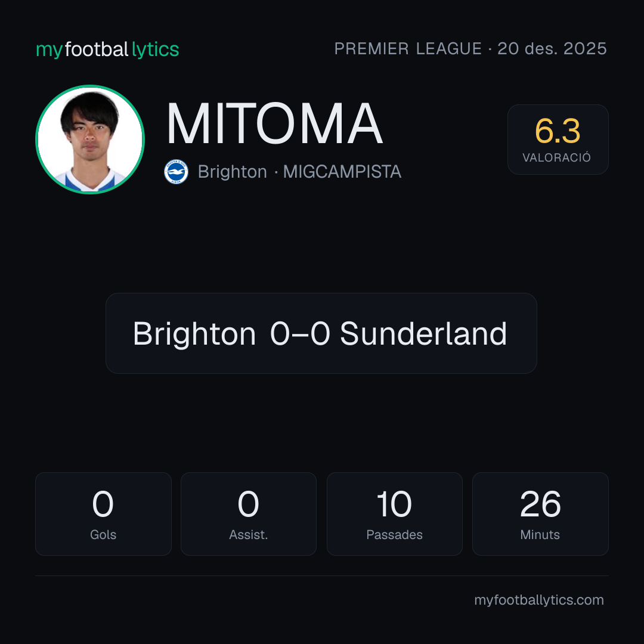The width and height of the screenshot is (644, 644).
Task: Click the 20 des. 2025 date
Action: [552, 49]
